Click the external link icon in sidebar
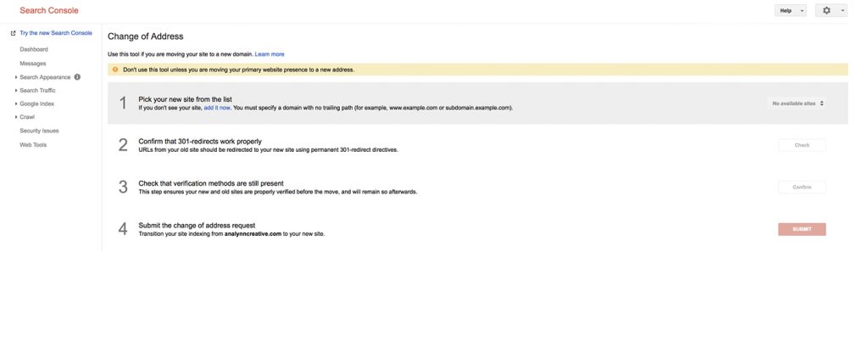868x341 pixels. tap(13, 33)
